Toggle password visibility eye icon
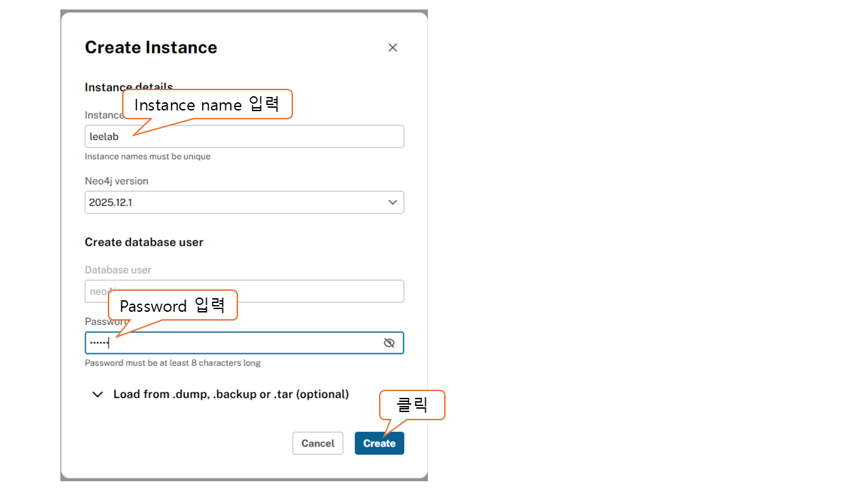Viewport: 868px width, 488px height. click(x=389, y=343)
